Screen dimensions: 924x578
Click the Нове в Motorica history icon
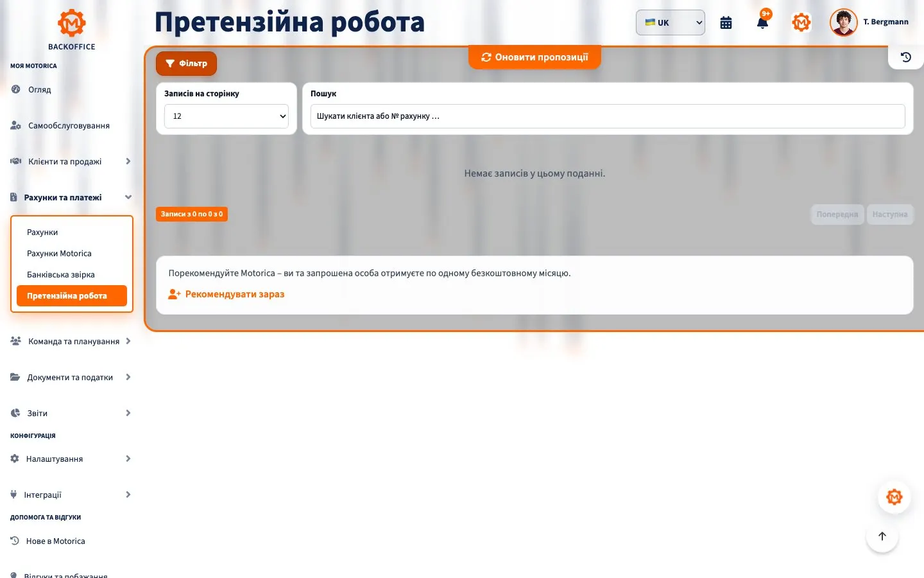[15, 541]
